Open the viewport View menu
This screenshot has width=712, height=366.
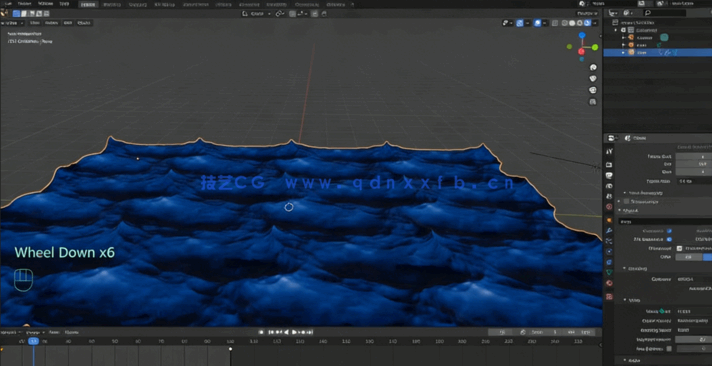(35, 23)
